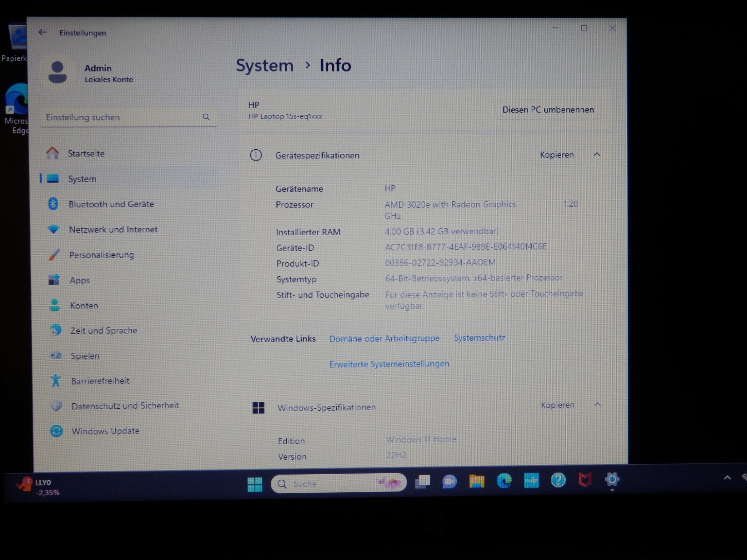Open McAfee from the taskbar

[585, 479]
